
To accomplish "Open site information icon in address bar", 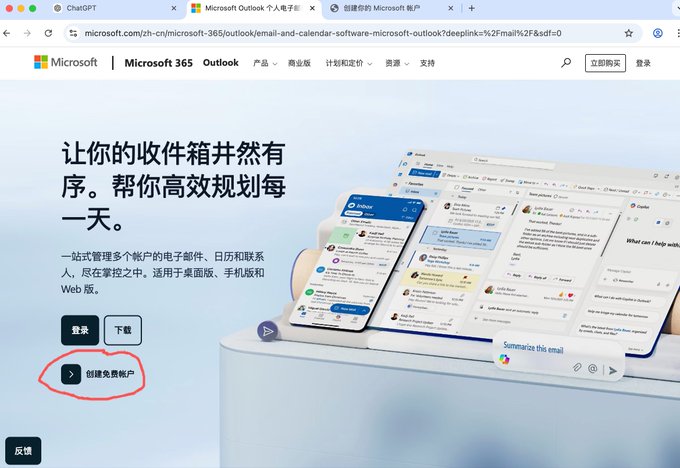I will (x=73, y=33).
